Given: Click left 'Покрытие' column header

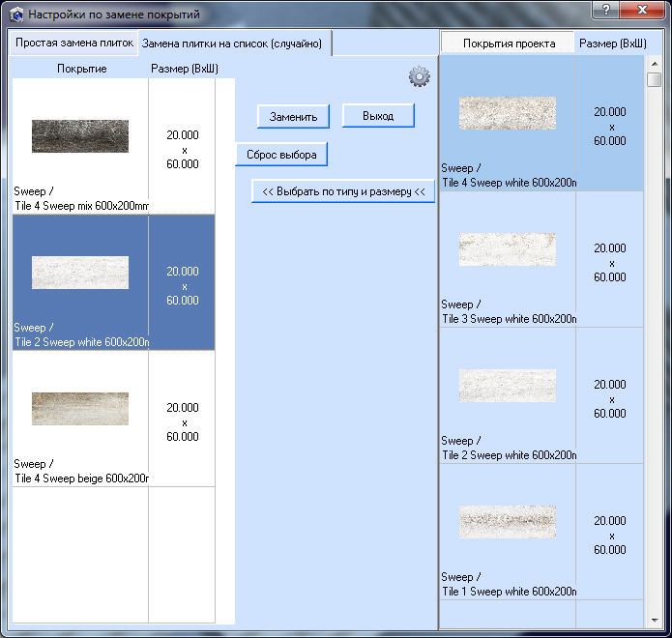Looking at the screenshot, I should [x=82, y=69].
